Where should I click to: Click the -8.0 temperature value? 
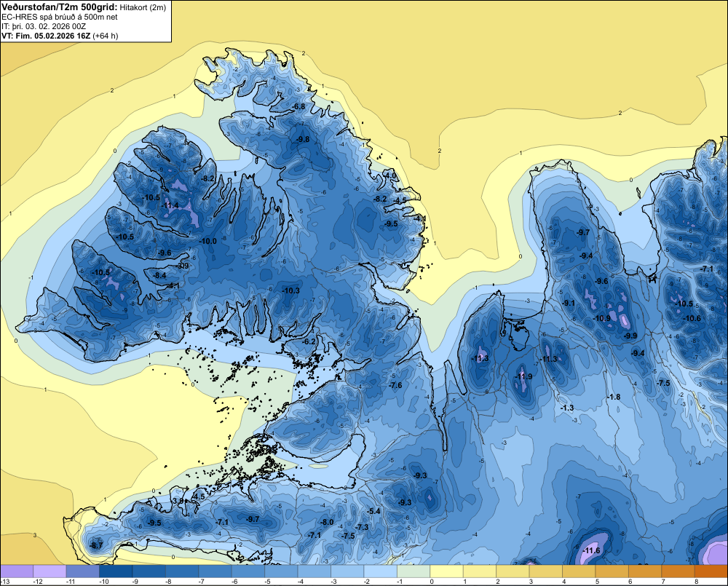(x=328, y=522)
